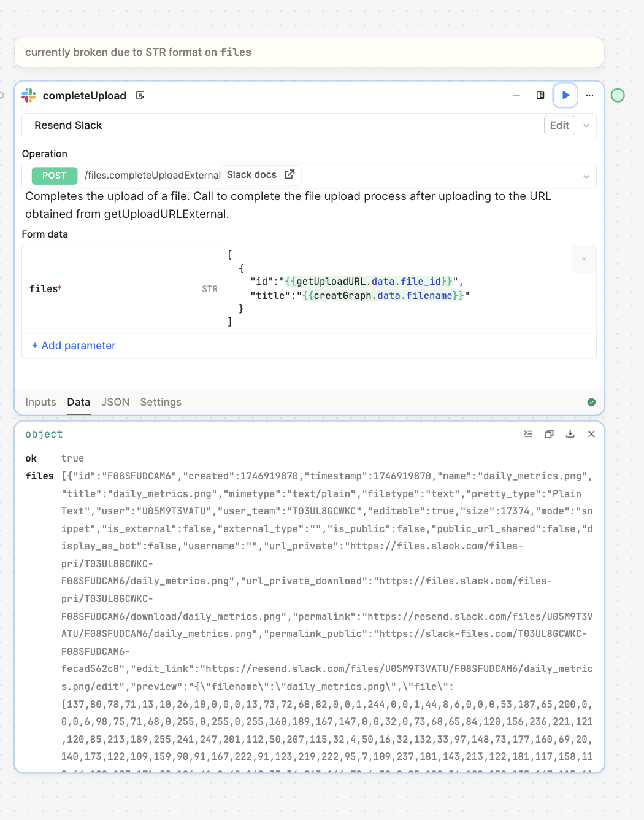This screenshot has height=820, width=644.
Task: Close the object output panel
Action: click(591, 434)
